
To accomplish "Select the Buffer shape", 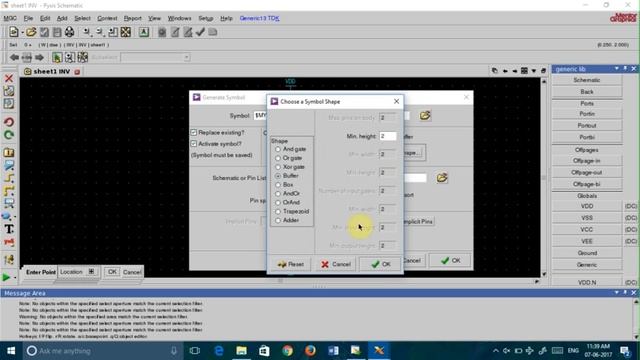I will (278, 176).
